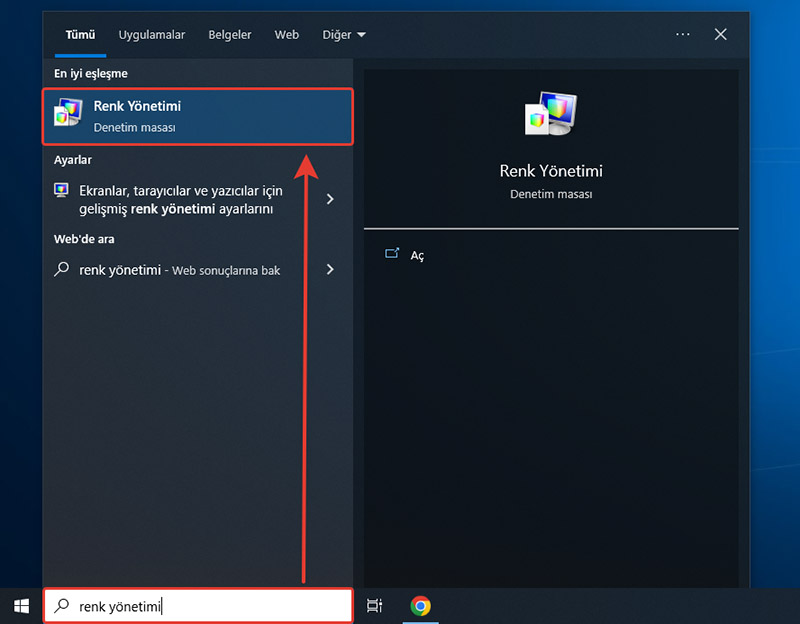Expand the chevron next to the Ayarlar result
The height and width of the screenshot is (624, 800).
(330, 199)
